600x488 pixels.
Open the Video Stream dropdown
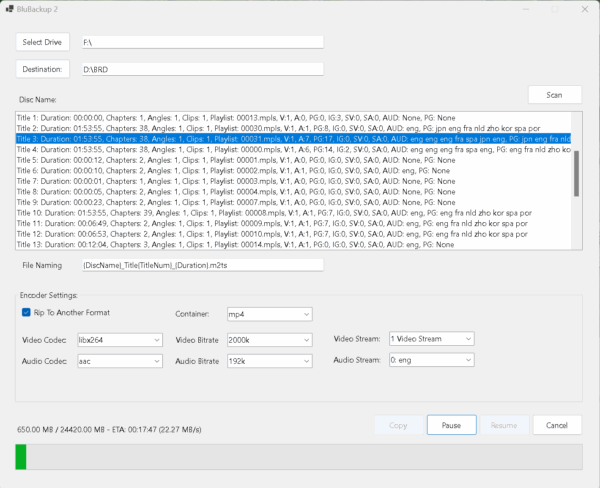point(432,339)
